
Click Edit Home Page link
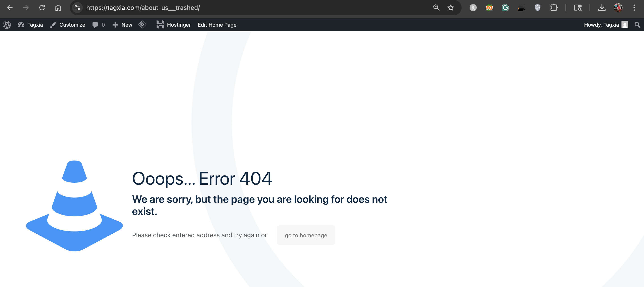[x=217, y=25]
